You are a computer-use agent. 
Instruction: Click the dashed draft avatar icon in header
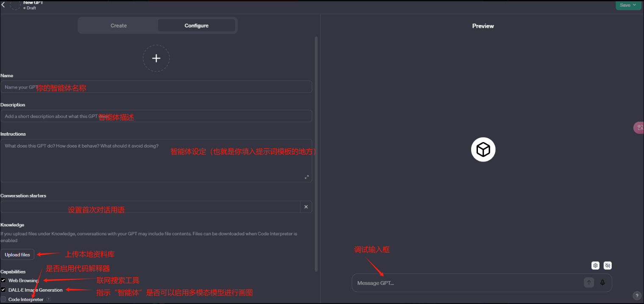pyautogui.click(x=15, y=5)
